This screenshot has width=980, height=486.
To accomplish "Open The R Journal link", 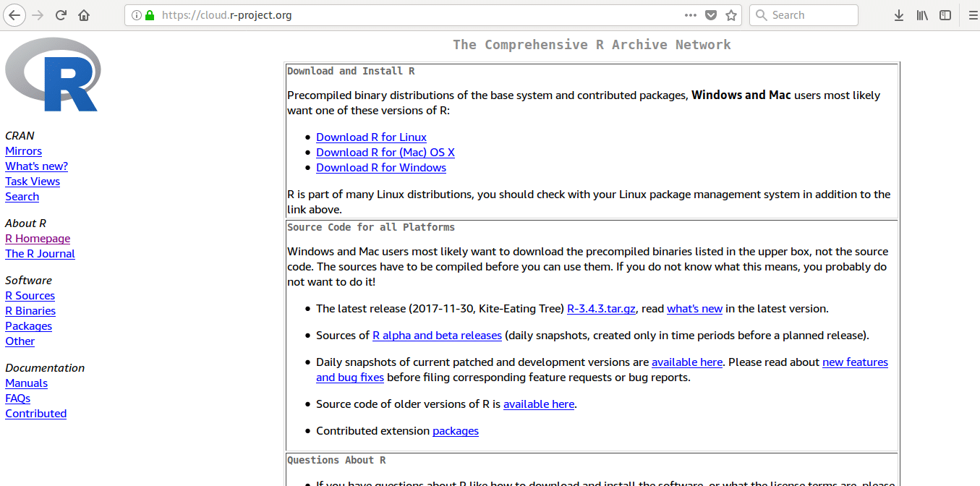I will pos(40,254).
